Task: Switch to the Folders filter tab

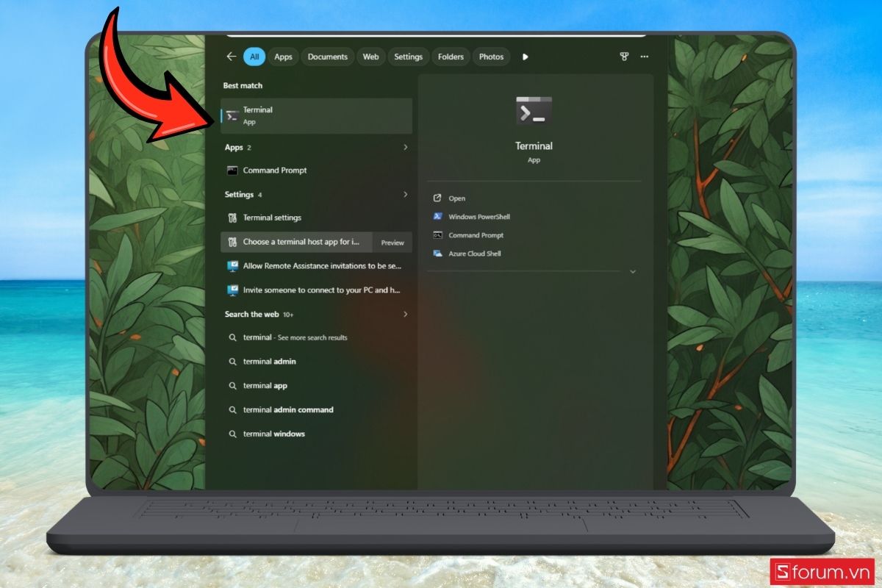Action: pyautogui.click(x=451, y=57)
